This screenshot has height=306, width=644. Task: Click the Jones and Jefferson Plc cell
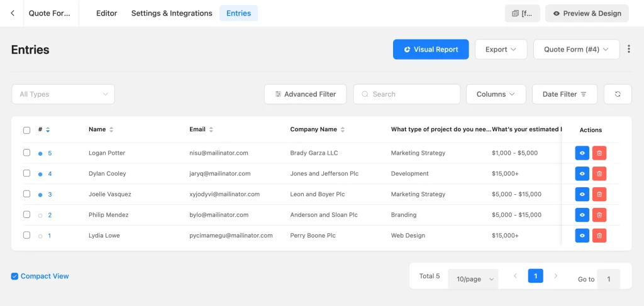point(325,173)
